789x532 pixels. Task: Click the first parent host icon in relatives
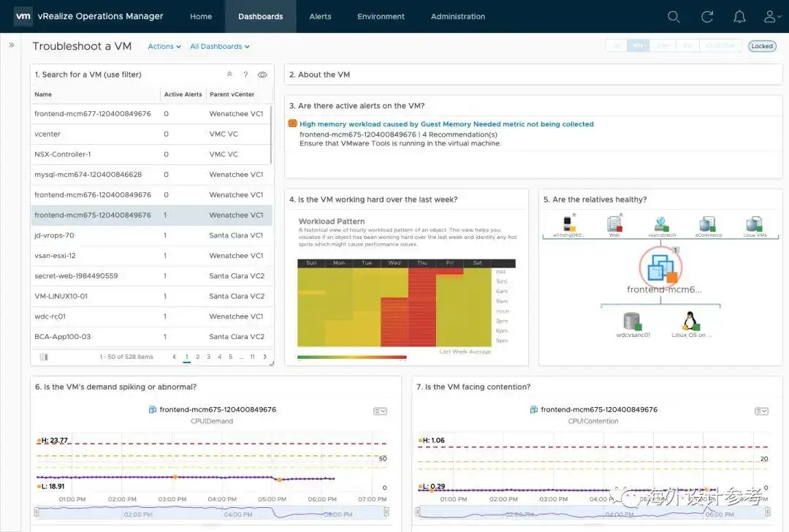point(568,224)
